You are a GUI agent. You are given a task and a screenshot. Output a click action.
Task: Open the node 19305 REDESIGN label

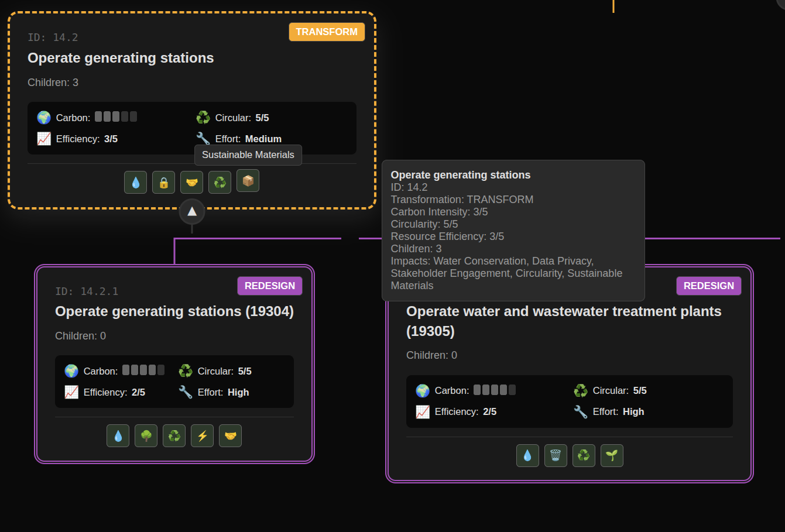click(x=709, y=286)
